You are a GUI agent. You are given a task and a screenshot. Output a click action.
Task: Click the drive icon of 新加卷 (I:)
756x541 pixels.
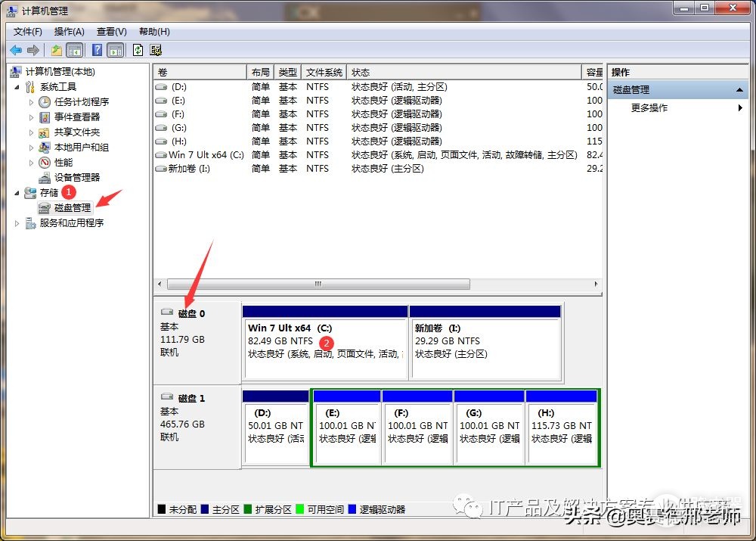161,169
